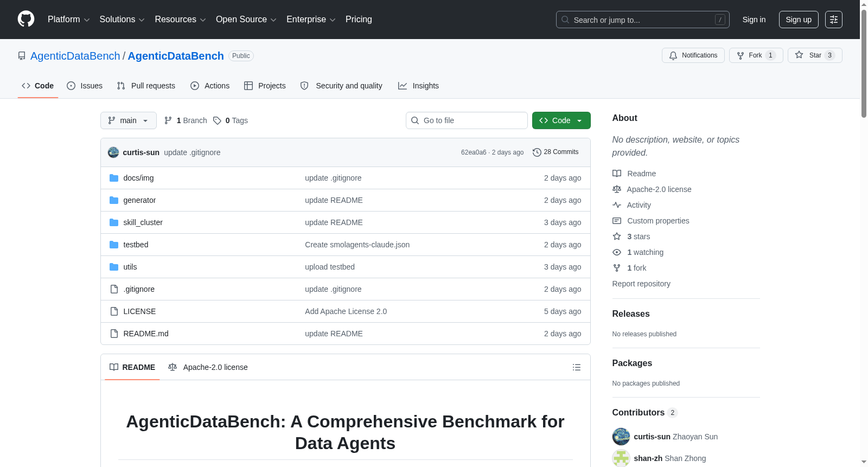Expand the Resources menu
Screen dimensions: 868x467
[x=180, y=20]
